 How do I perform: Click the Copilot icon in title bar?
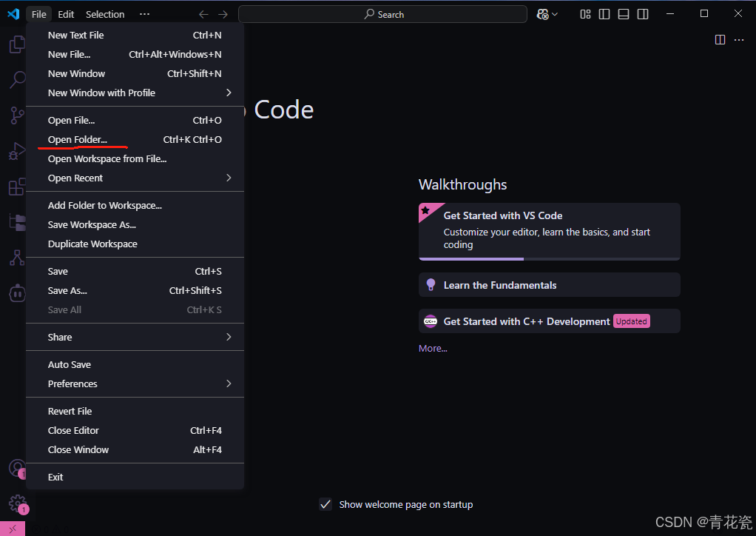543,15
